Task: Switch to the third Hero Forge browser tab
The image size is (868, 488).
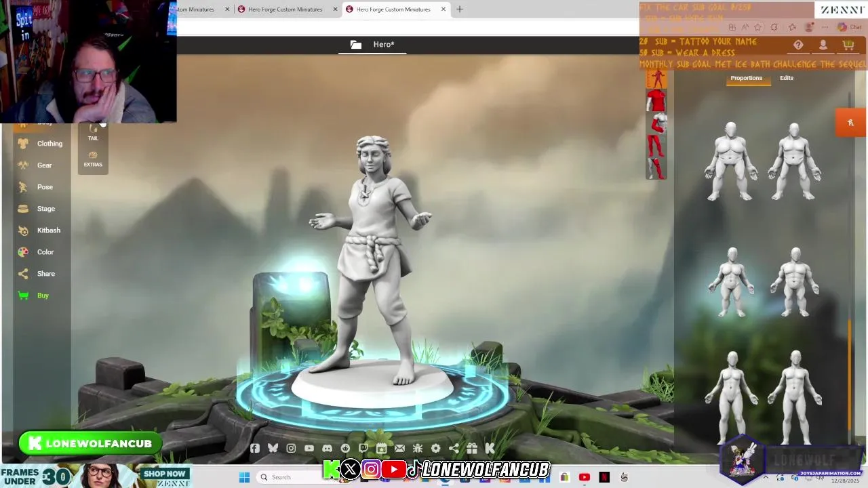Action: (x=393, y=9)
